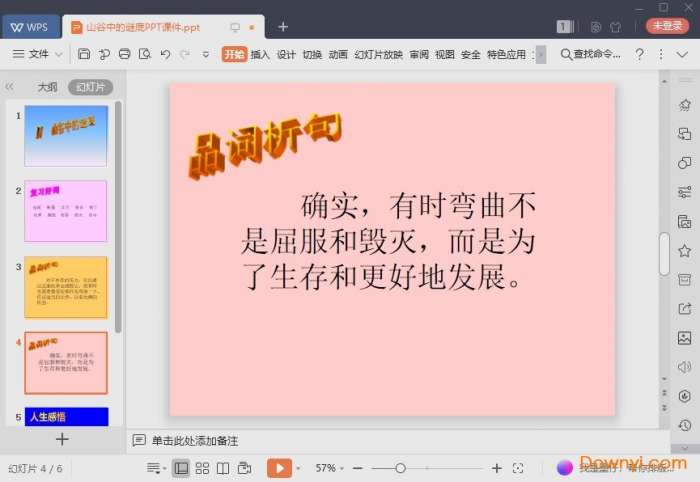The image size is (700, 482).
Task: Click the help question mark icon
Action: click(641, 54)
